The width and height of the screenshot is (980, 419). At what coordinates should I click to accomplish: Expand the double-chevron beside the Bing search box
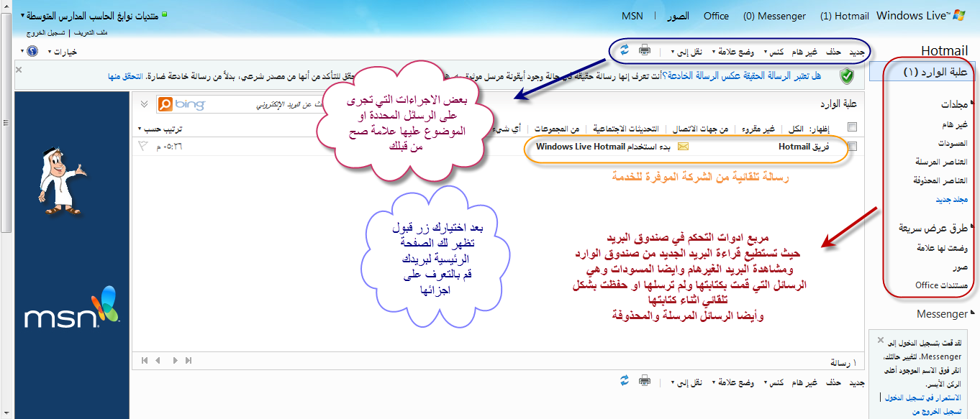click(x=145, y=105)
